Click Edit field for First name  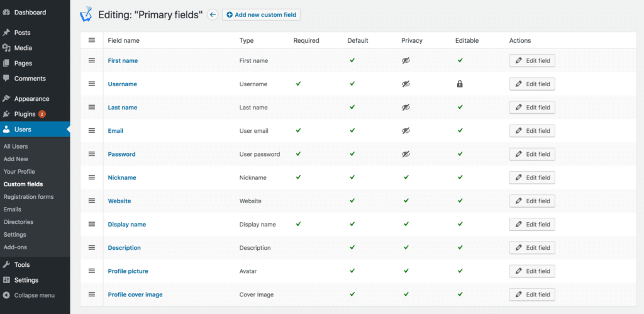coord(532,60)
